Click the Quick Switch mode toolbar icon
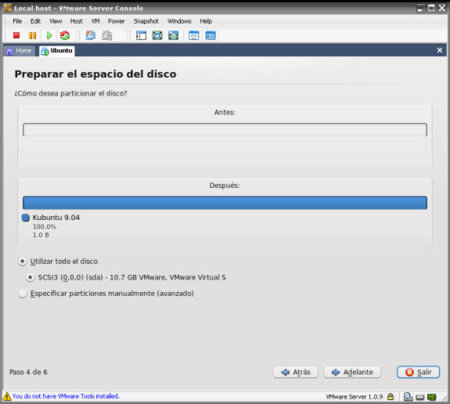 173,35
